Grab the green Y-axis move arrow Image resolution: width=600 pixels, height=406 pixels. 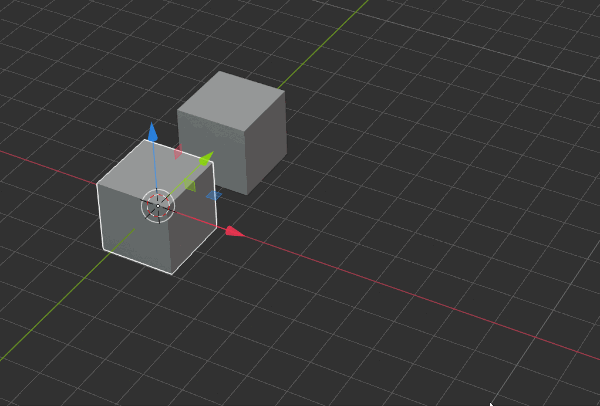(206, 158)
